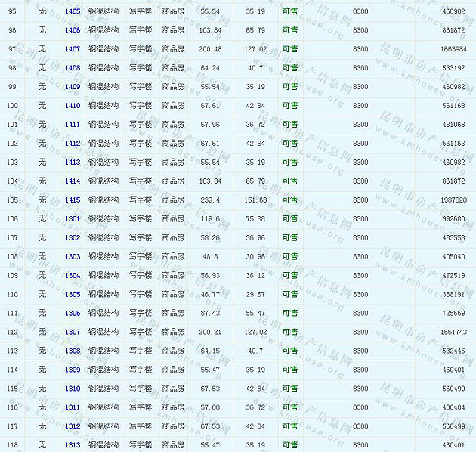Select room 1415 link

(x=73, y=200)
